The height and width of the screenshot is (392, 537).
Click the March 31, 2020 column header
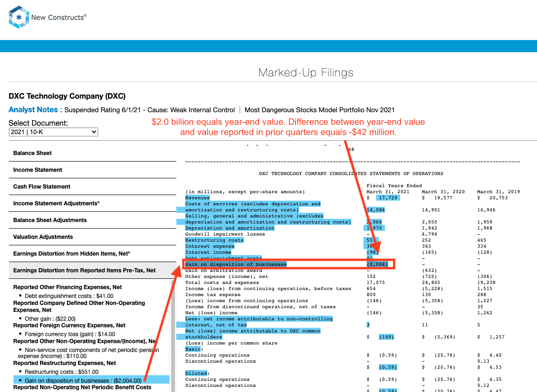tap(443, 191)
